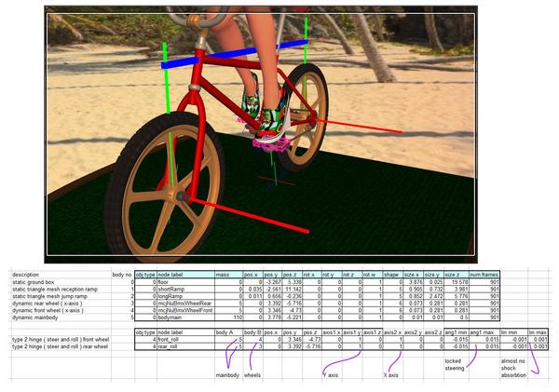This screenshot has width=559, height=392.
Task: Select the pos x value 0.035
Action: (x=253, y=289)
